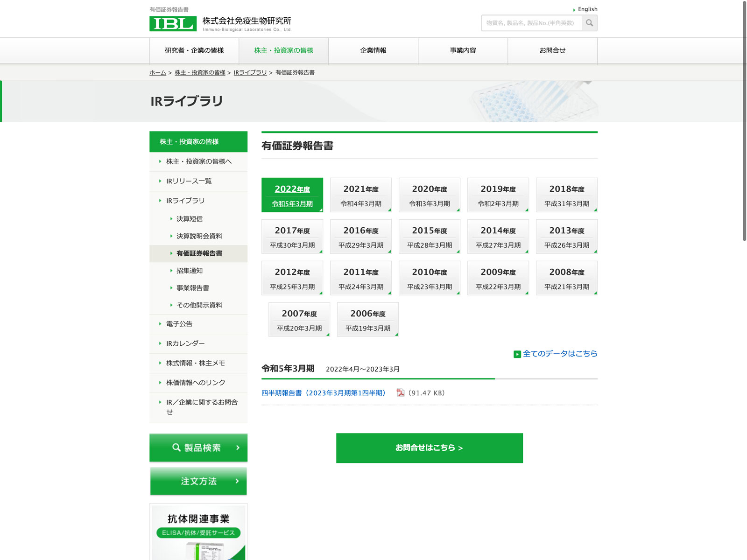Image resolution: width=747 pixels, height=560 pixels.
Task: Open 四半期報告書 2023年3月期第1四半期 link
Action: (x=324, y=393)
